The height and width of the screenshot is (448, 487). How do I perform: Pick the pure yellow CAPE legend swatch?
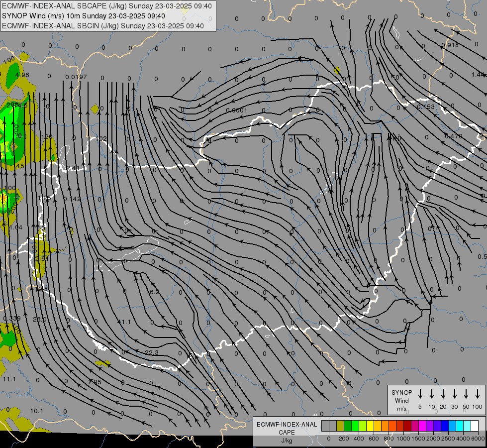pyautogui.click(x=370, y=426)
